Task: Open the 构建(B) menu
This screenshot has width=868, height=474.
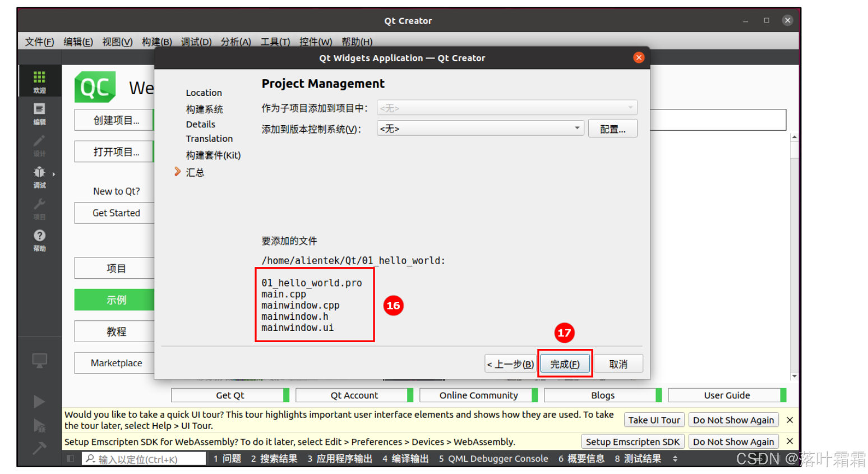Action: pos(156,42)
